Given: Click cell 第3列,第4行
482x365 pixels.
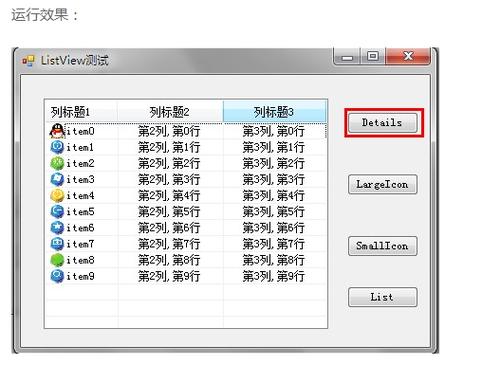Looking at the screenshot, I should pos(273,196).
